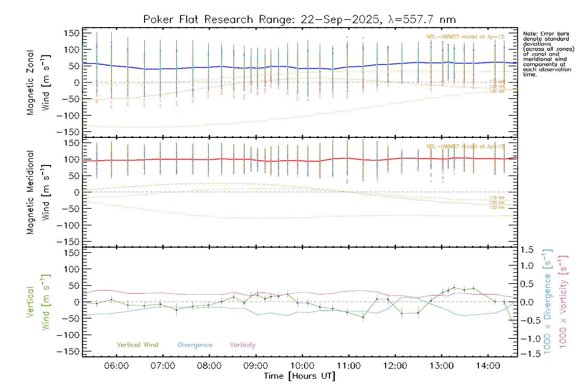The height and width of the screenshot is (392, 588).
Task: Click the blue 1000 × Divergence axis title
Action: [547, 302]
